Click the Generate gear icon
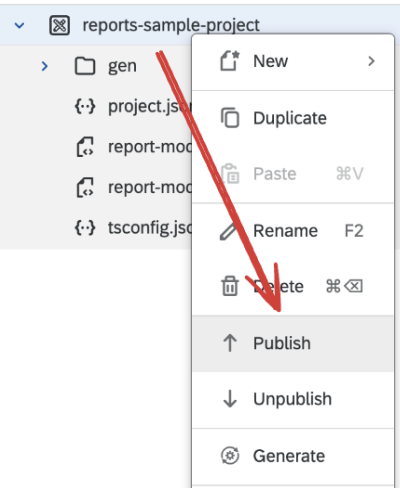The image size is (400, 488). coord(230,455)
